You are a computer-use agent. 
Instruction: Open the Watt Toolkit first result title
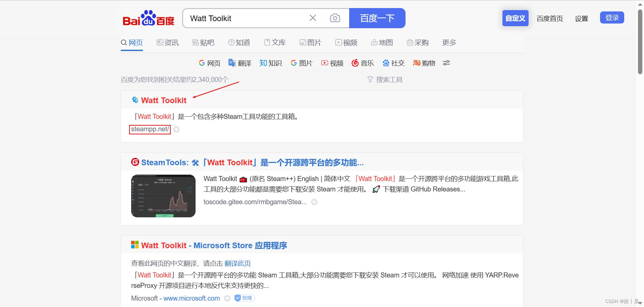tap(164, 100)
